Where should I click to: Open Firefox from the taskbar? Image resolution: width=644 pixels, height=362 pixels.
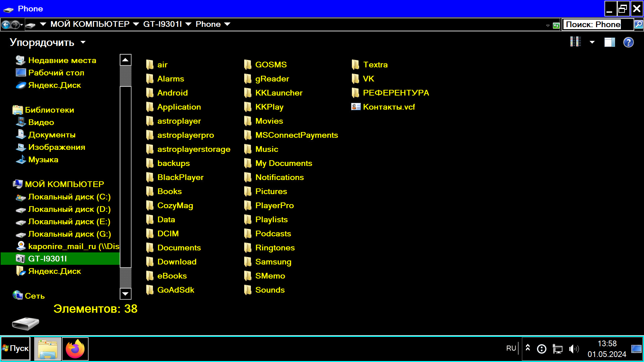[75, 349]
